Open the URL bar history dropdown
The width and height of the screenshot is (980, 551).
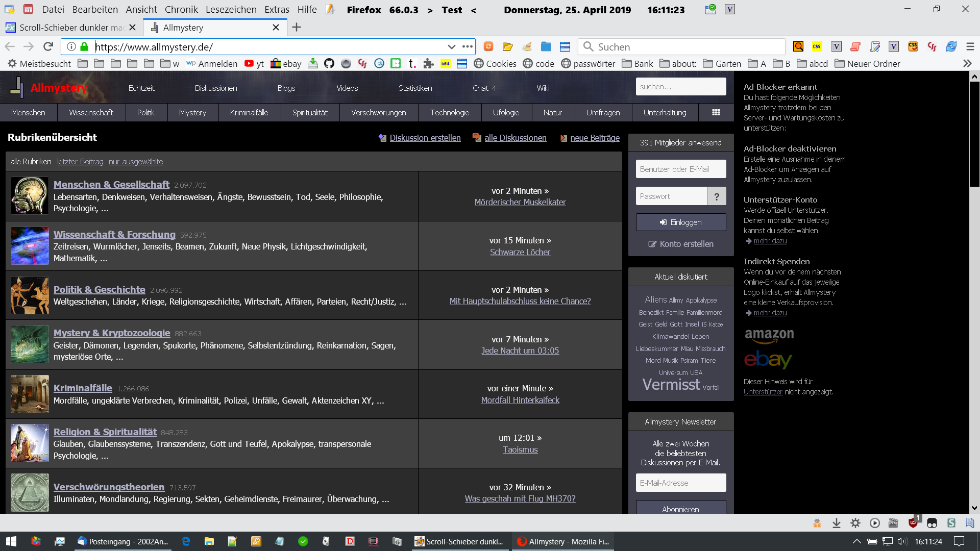451,46
